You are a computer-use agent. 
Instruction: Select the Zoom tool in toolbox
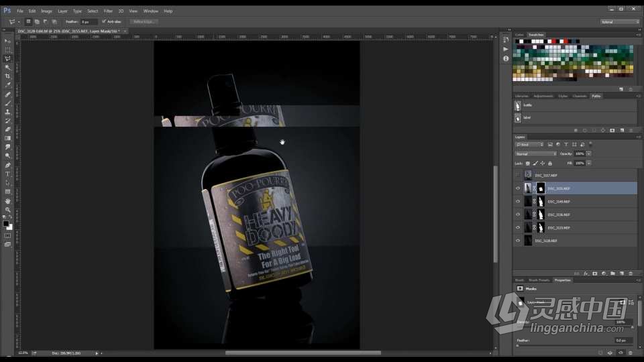[7, 209]
